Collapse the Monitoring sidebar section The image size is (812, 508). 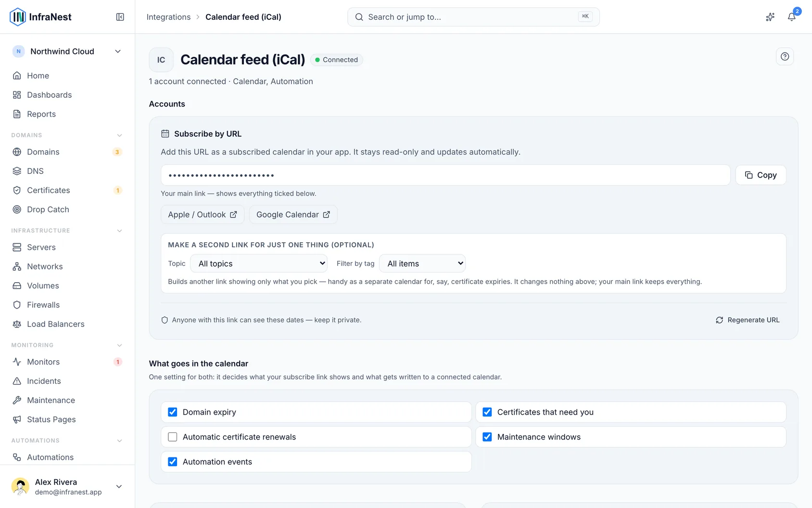(119, 345)
